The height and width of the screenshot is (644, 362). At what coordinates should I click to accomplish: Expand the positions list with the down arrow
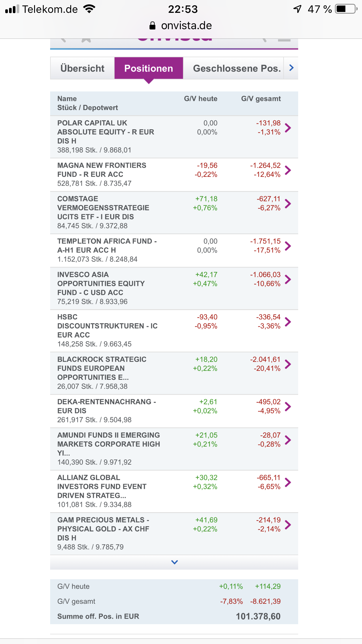click(x=174, y=562)
